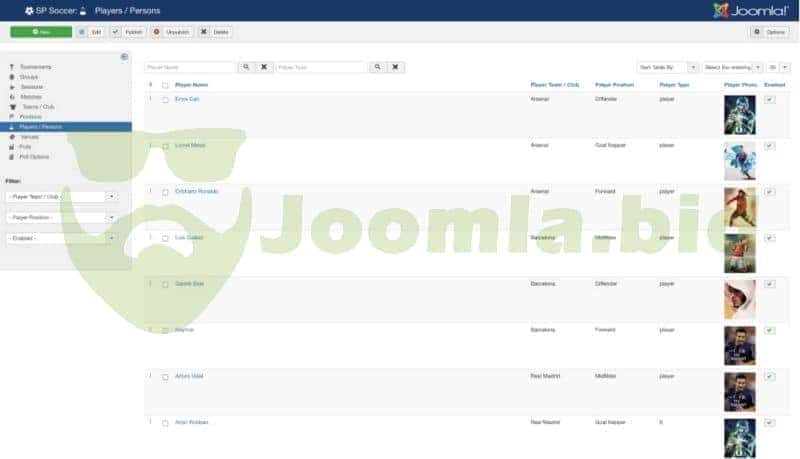The height and width of the screenshot is (459, 800).
Task: Toggle the Enabled status for Lionel Messi
Action: 769,146
